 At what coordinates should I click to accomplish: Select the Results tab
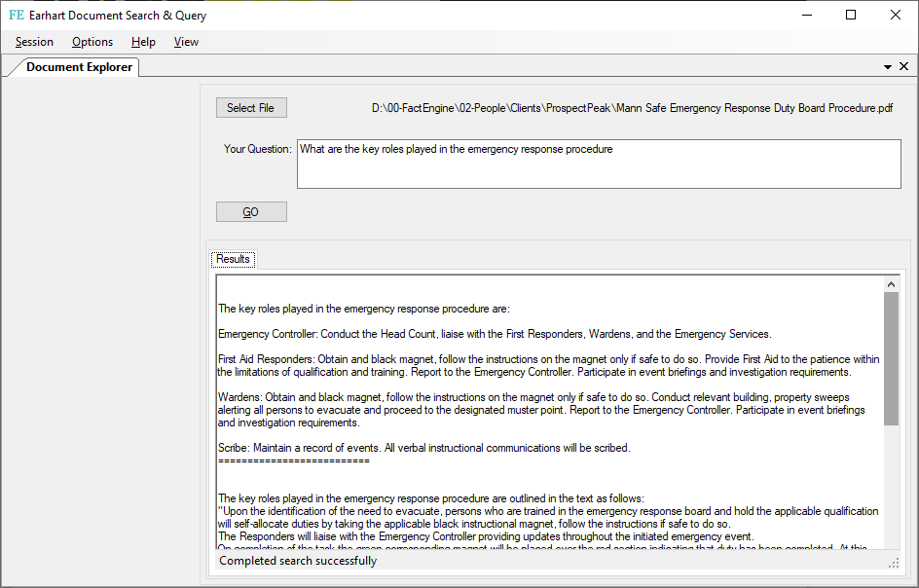tap(233, 259)
